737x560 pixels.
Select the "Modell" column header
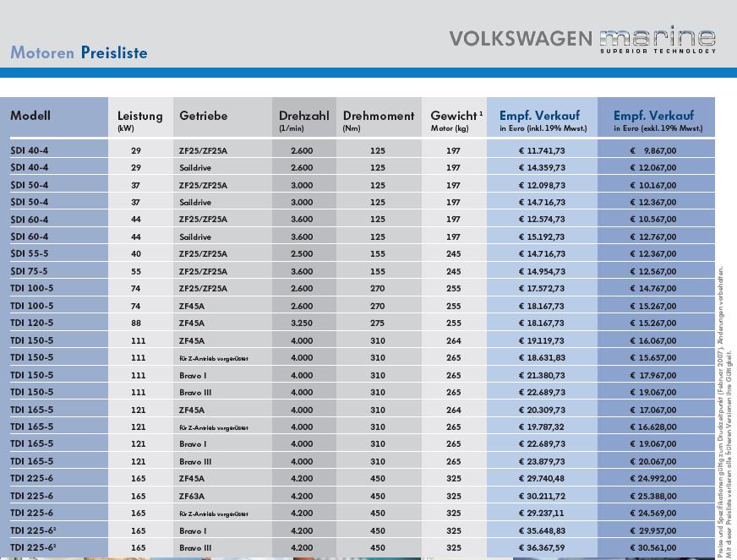(x=30, y=116)
